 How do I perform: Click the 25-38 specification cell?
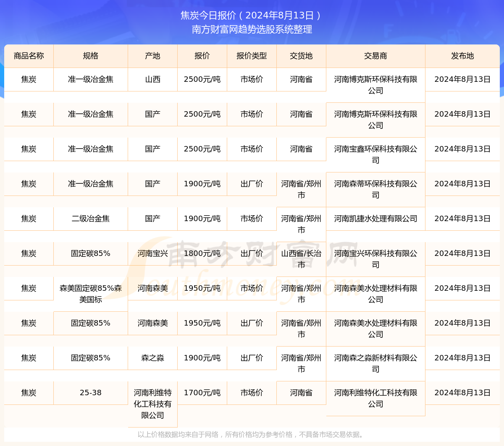pyautogui.click(x=91, y=393)
